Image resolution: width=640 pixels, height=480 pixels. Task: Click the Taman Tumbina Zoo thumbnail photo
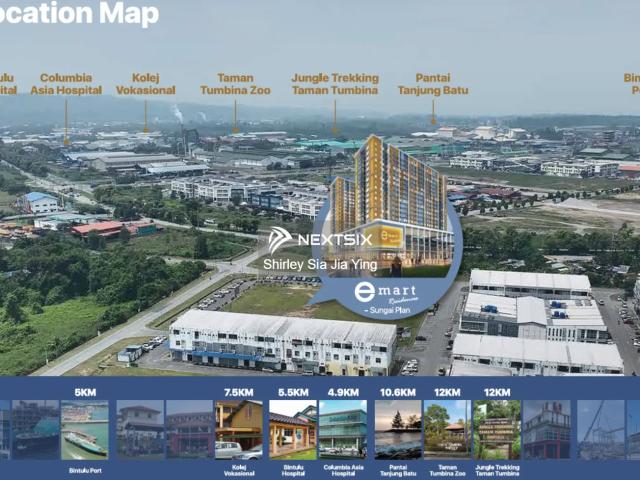point(447,430)
